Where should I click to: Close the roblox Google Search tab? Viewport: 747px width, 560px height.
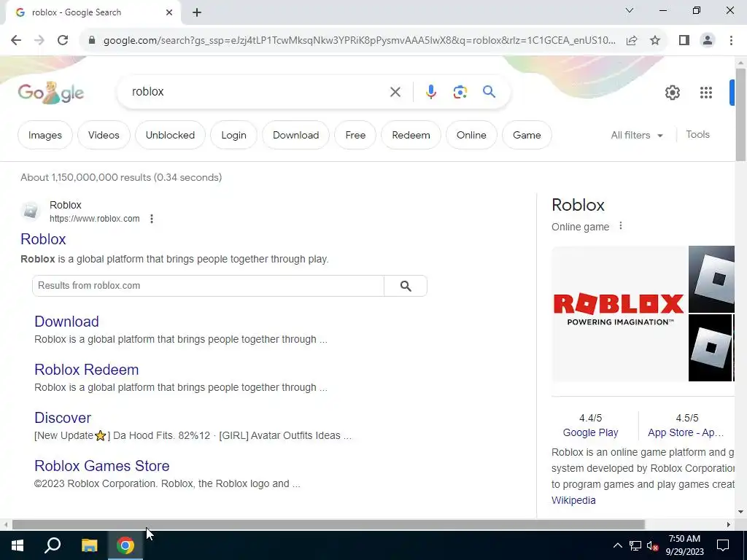pyautogui.click(x=169, y=12)
